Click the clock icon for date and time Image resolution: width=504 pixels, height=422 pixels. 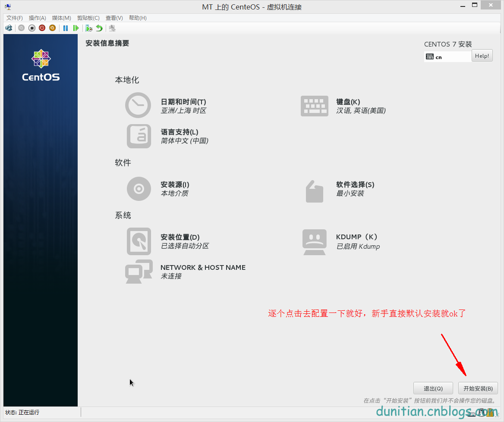pos(138,105)
